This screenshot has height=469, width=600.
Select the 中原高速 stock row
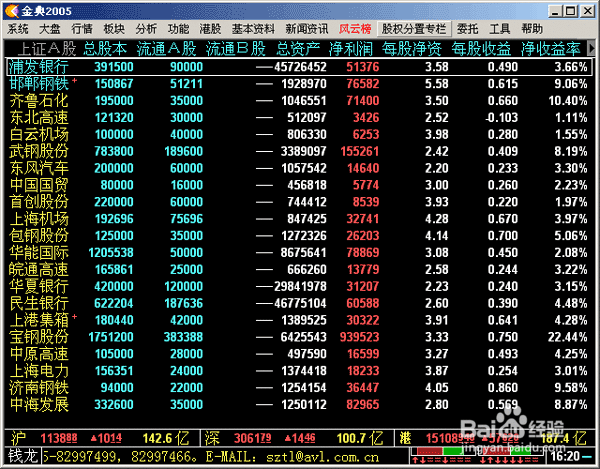pyautogui.click(x=299, y=354)
